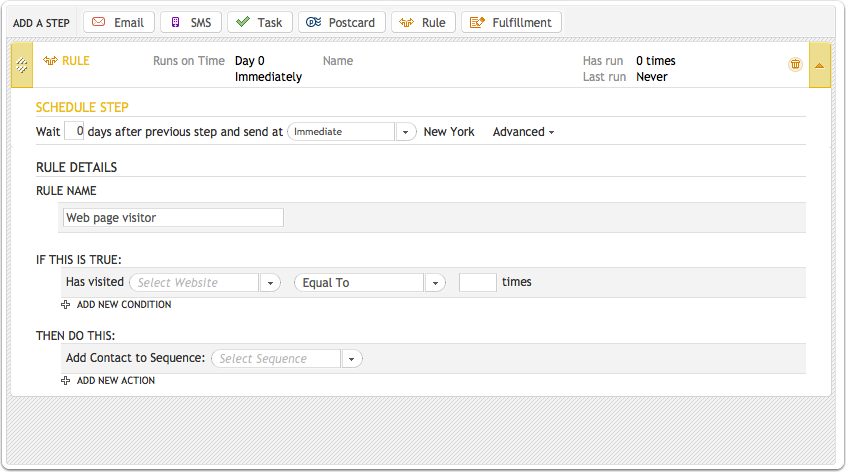Click the Task checkmark icon
846x472 pixels.
coord(243,22)
